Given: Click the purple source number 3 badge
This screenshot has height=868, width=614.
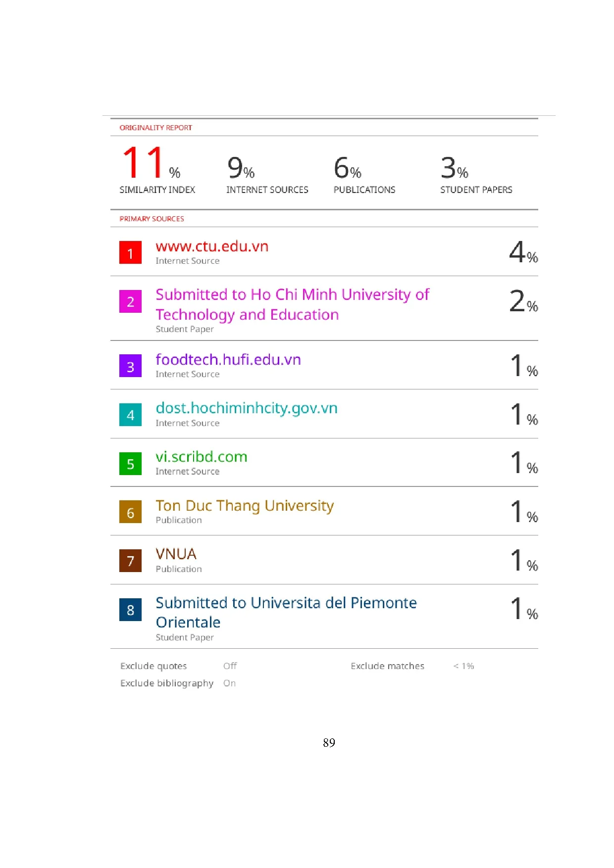Looking at the screenshot, I should [x=130, y=366].
